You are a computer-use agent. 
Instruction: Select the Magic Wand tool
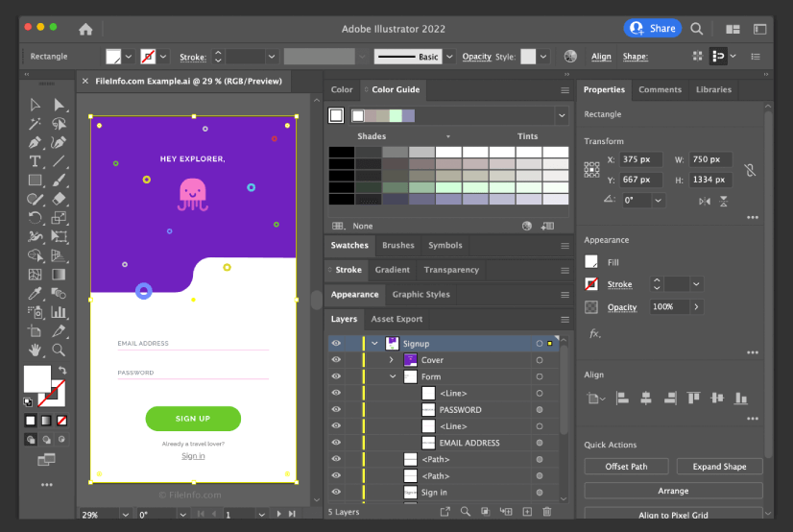36,124
